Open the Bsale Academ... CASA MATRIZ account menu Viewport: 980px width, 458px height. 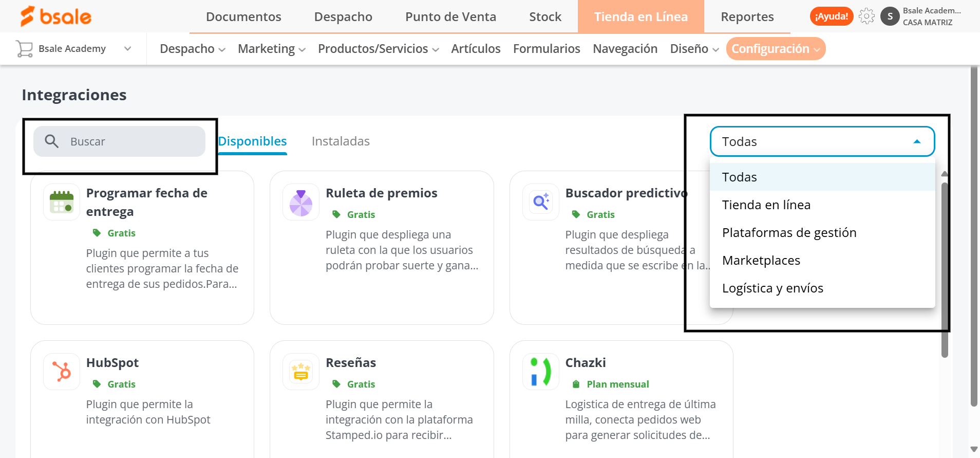point(932,16)
